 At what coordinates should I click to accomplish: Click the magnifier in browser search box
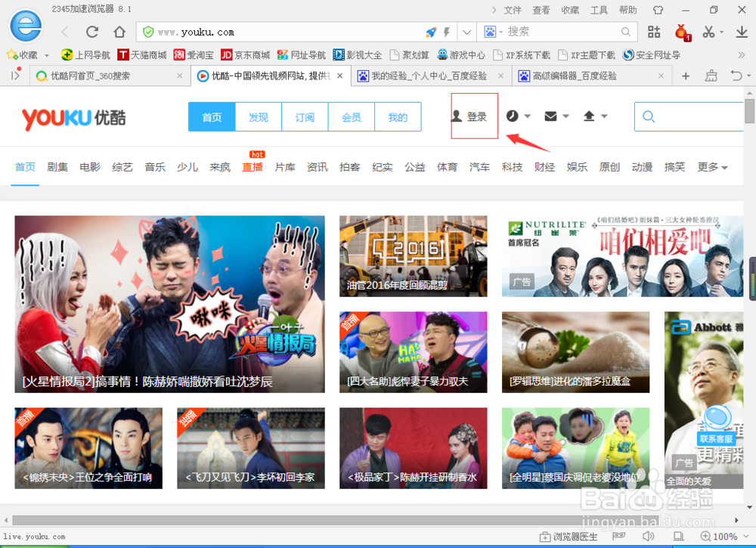coord(625,32)
